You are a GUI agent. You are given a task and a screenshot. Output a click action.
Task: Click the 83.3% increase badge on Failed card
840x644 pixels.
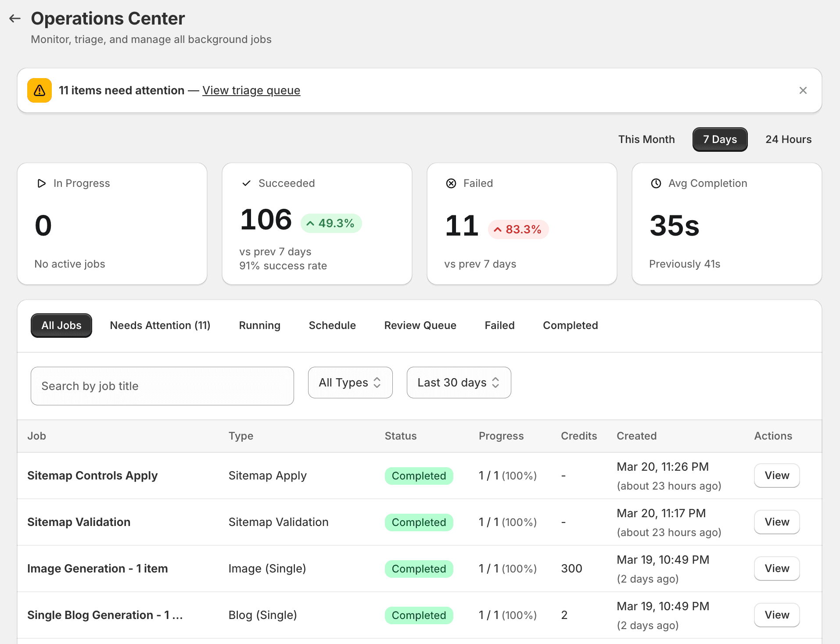[x=518, y=229]
